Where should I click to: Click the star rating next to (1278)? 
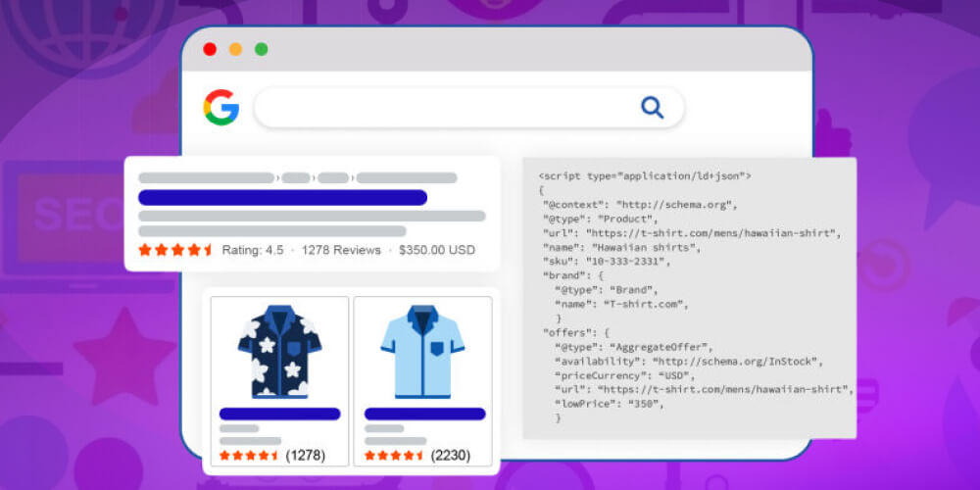250,456
